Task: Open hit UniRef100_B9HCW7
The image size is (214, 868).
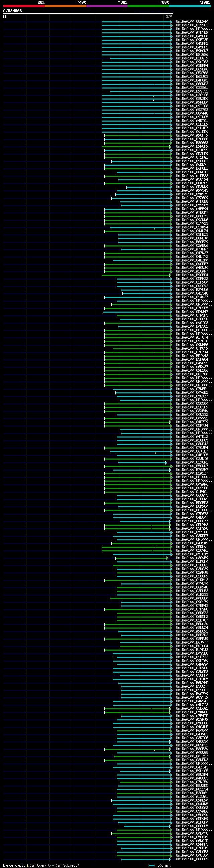Action: pos(192,51)
